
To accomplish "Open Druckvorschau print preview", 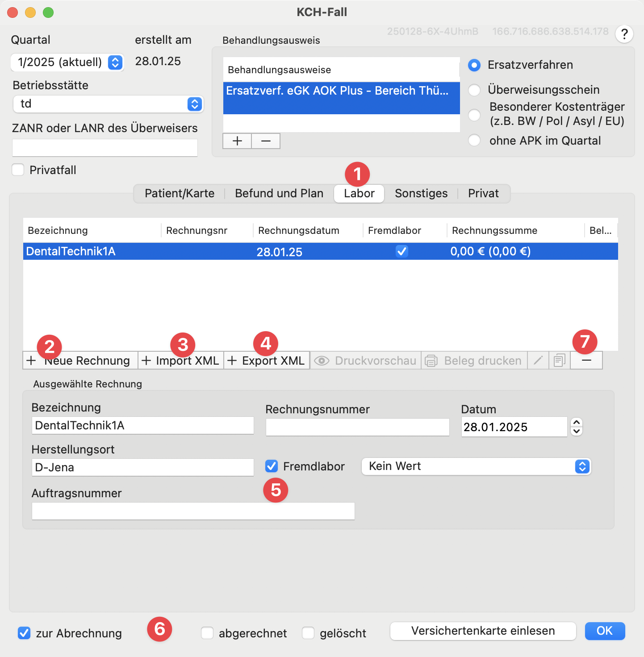I will point(365,360).
